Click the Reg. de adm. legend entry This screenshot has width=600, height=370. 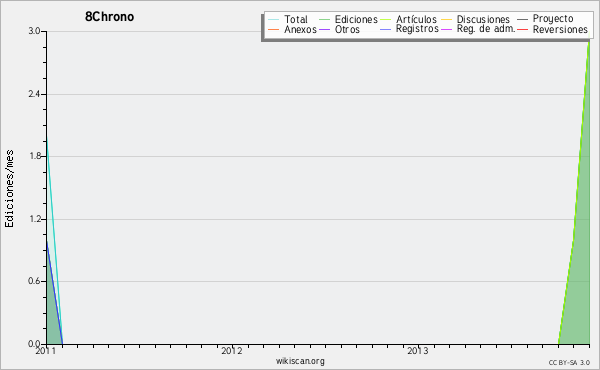(x=478, y=29)
